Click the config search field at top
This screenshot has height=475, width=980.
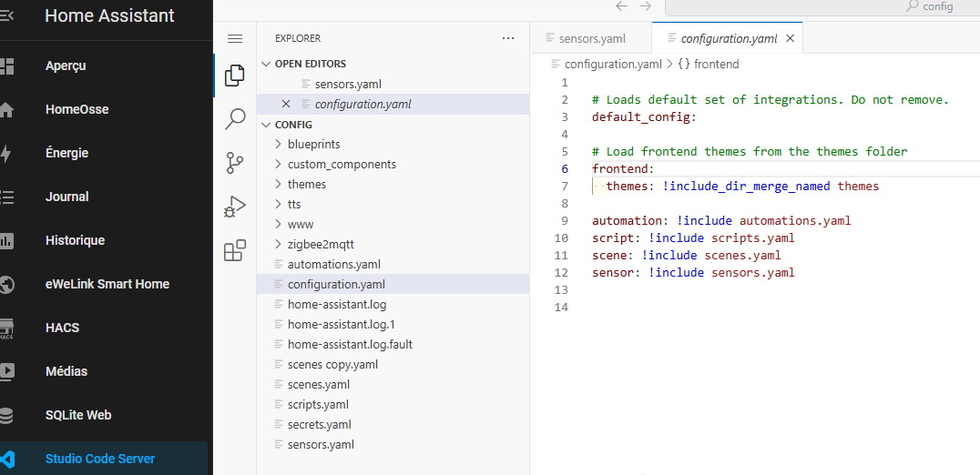(820, 6)
